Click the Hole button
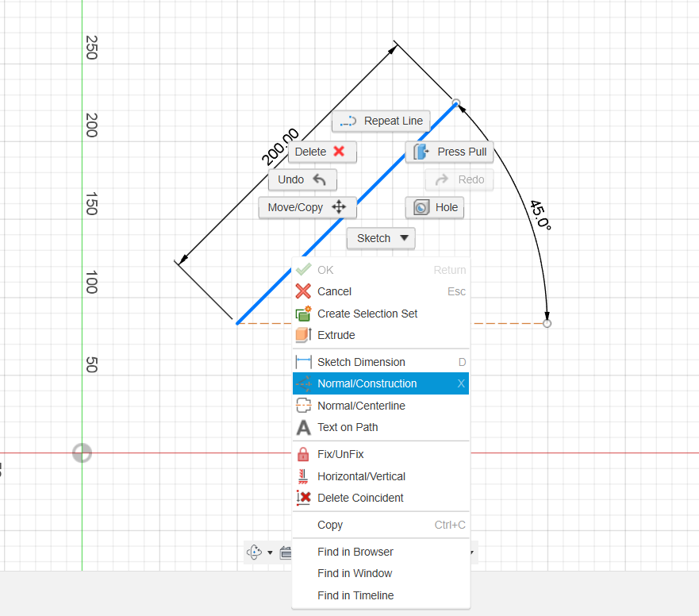Image resolution: width=699 pixels, height=616 pixels. tap(435, 207)
